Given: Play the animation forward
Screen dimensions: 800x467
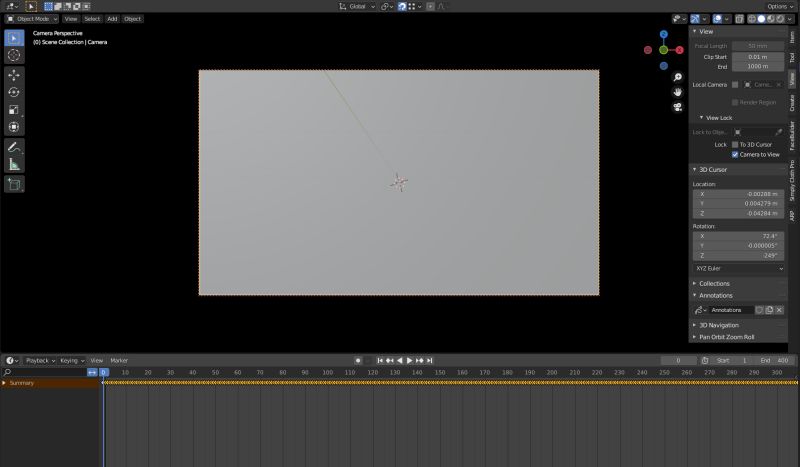Looking at the screenshot, I should [x=409, y=360].
